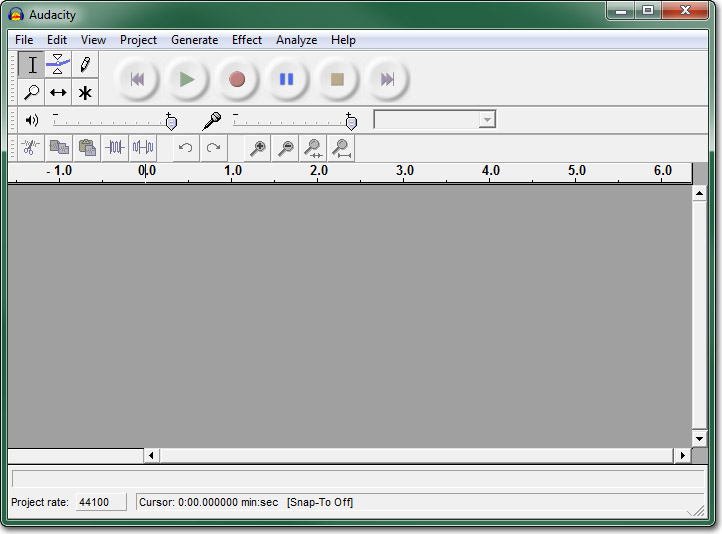
Task: Click Skip to Start button
Action: 137,79
